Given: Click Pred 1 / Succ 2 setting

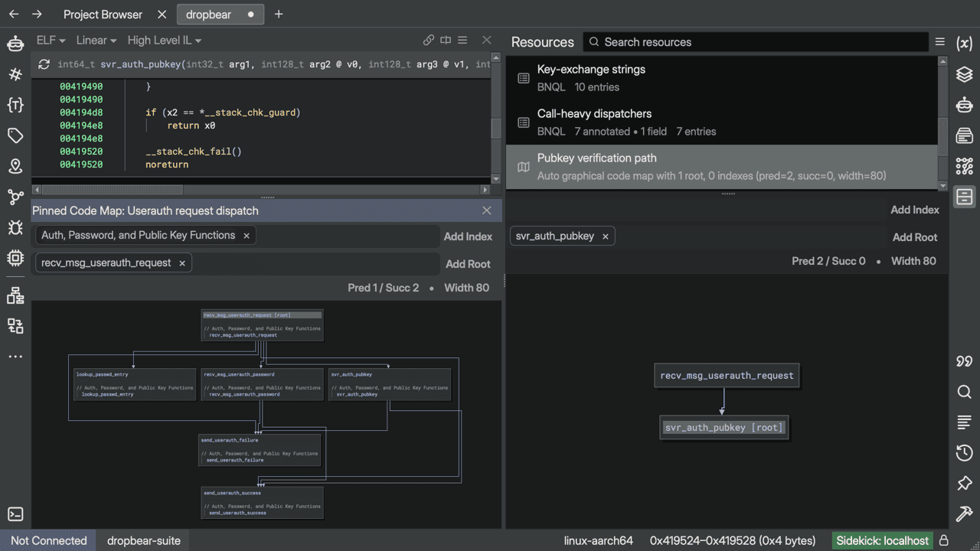Looking at the screenshot, I should pyautogui.click(x=384, y=288).
